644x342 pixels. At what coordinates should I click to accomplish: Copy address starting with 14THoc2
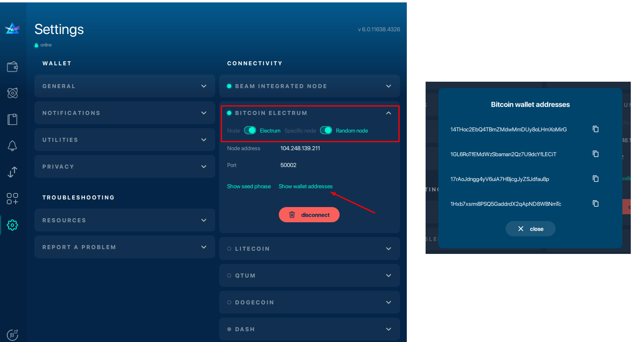click(x=595, y=129)
